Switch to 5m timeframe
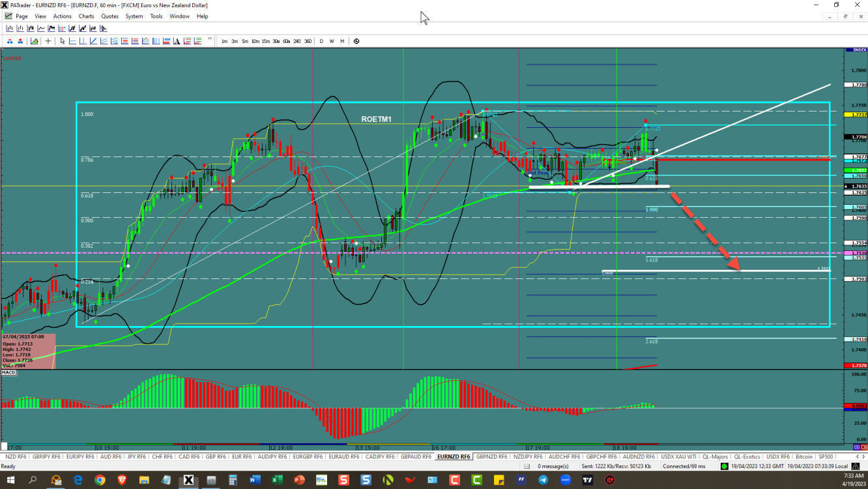This screenshot has width=868, height=489. click(245, 41)
